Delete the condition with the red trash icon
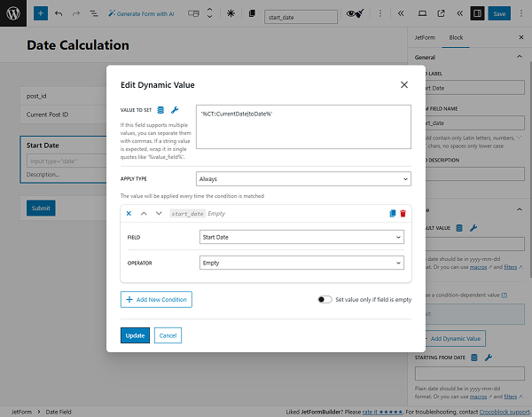The height and width of the screenshot is (417, 532). click(403, 213)
